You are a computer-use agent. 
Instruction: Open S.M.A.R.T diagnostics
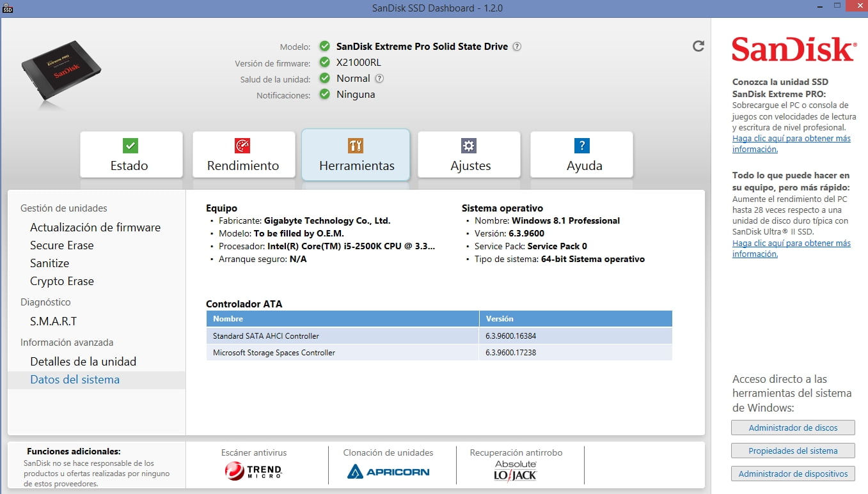pos(54,321)
